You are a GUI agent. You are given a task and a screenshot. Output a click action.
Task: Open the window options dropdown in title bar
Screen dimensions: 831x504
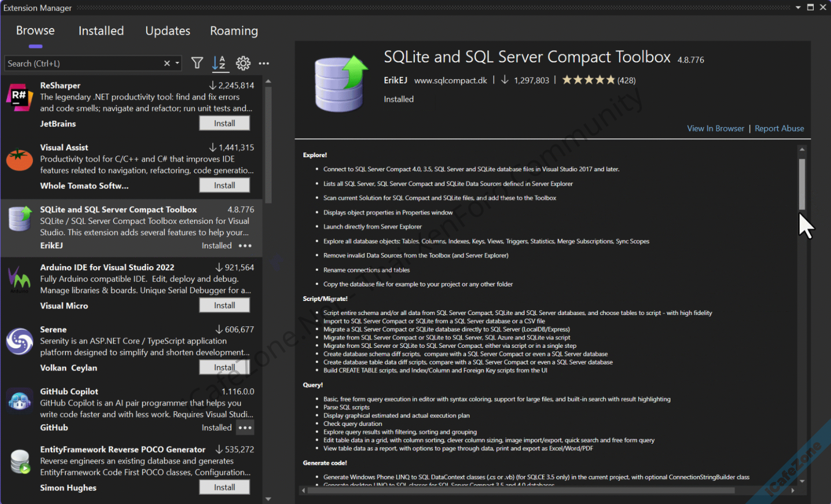[x=798, y=8]
